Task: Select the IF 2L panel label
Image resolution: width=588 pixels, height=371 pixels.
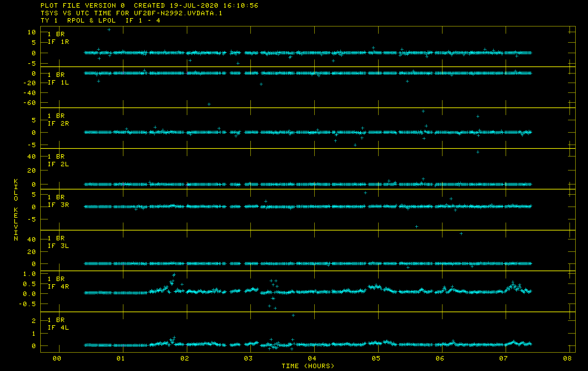Action: coord(58,164)
